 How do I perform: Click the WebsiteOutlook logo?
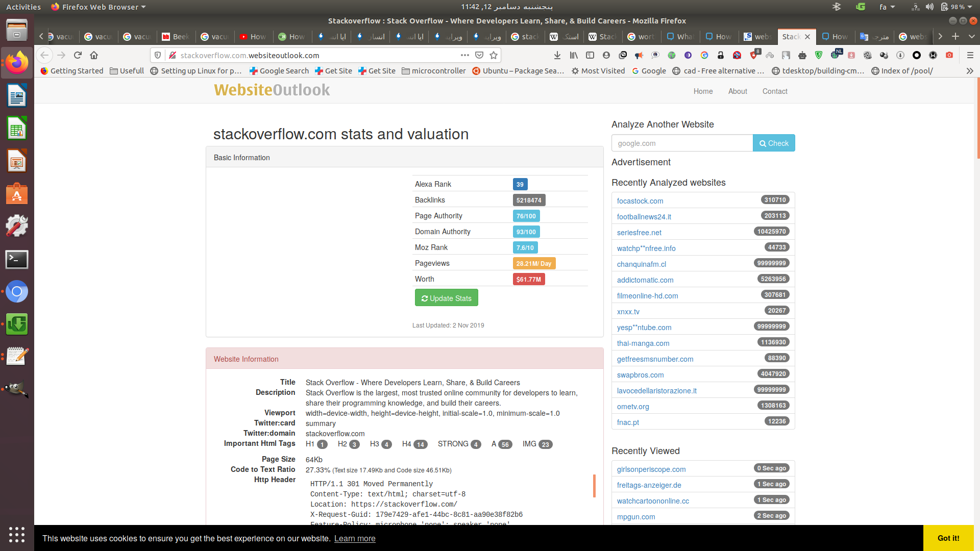[272, 90]
